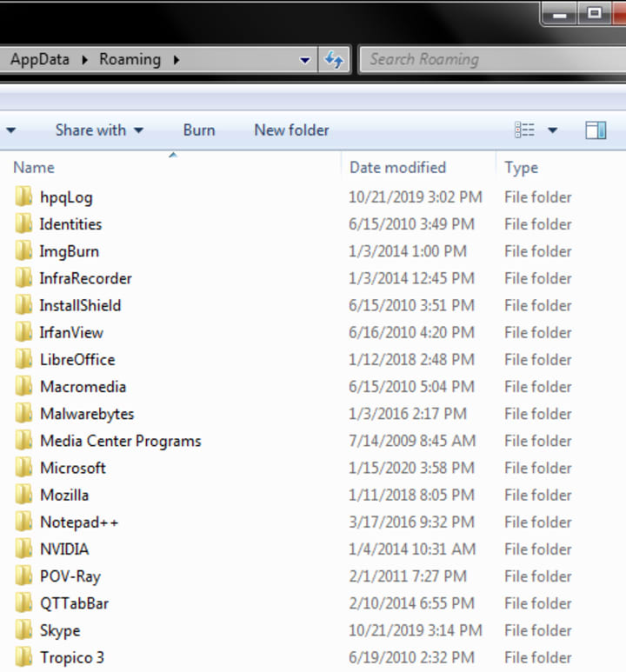The width and height of the screenshot is (626, 672).
Task: Select the ImgBurn folder name
Action: pos(69,251)
